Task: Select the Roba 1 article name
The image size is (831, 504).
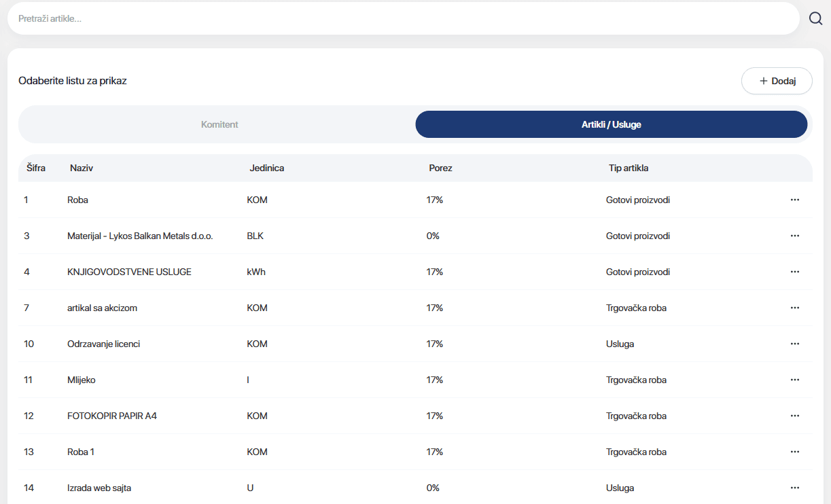Action: pos(81,452)
